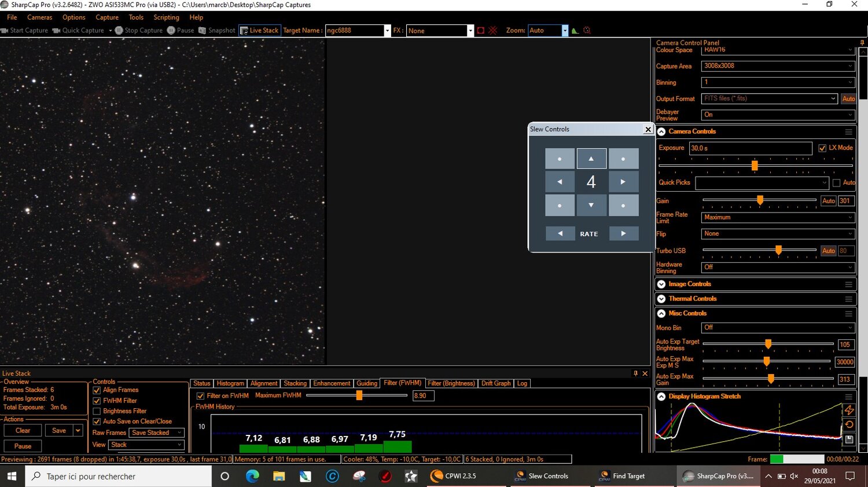Click the up arrow in Slew Controls
The width and height of the screenshot is (868, 487).
pyautogui.click(x=591, y=159)
